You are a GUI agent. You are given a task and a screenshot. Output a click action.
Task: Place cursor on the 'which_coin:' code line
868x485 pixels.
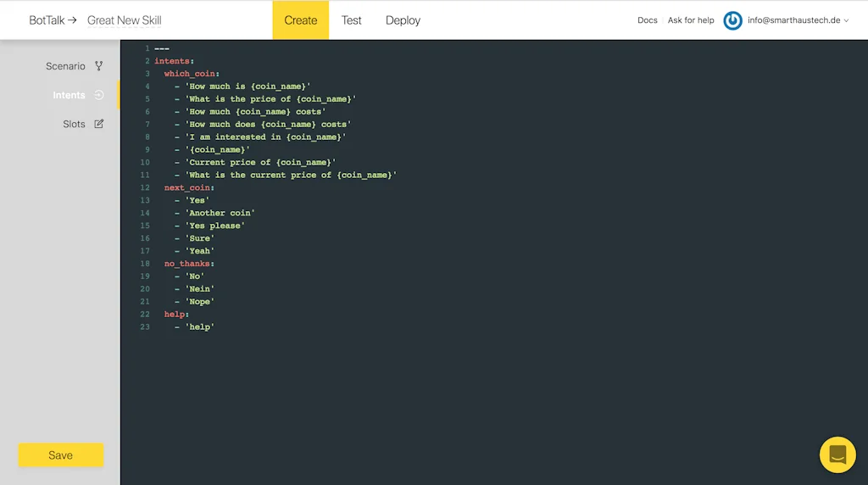pyautogui.click(x=192, y=74)
